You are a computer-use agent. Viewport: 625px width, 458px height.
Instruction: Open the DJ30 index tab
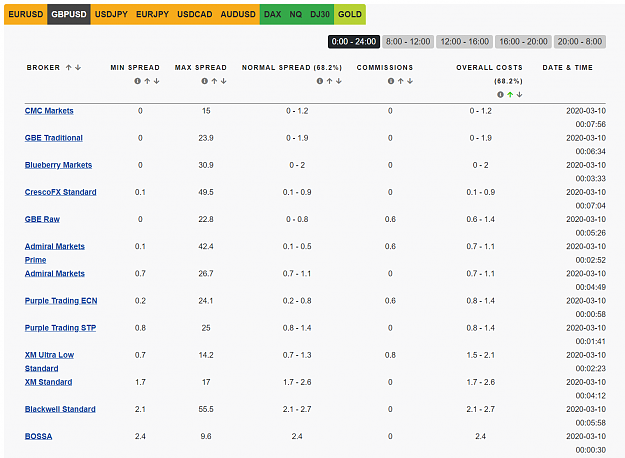[320, 14]
